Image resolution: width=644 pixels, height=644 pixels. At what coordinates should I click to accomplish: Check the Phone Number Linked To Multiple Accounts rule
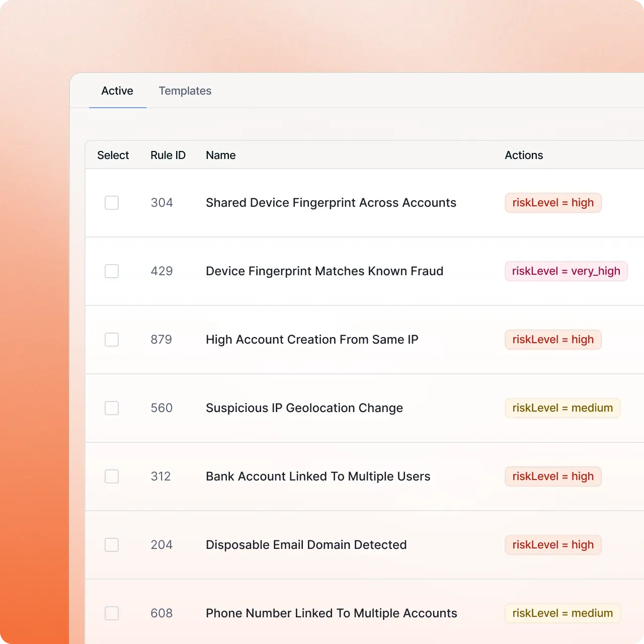tap(112, 613)
